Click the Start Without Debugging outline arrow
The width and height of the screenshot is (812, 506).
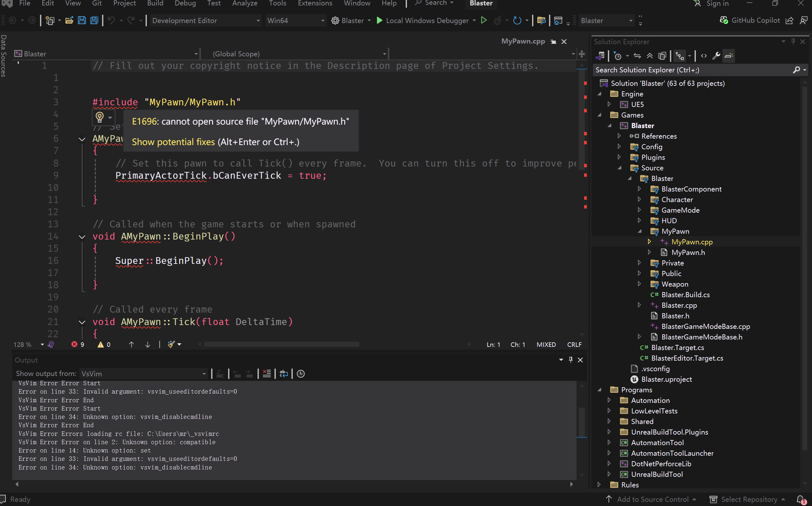coord(483,20)
